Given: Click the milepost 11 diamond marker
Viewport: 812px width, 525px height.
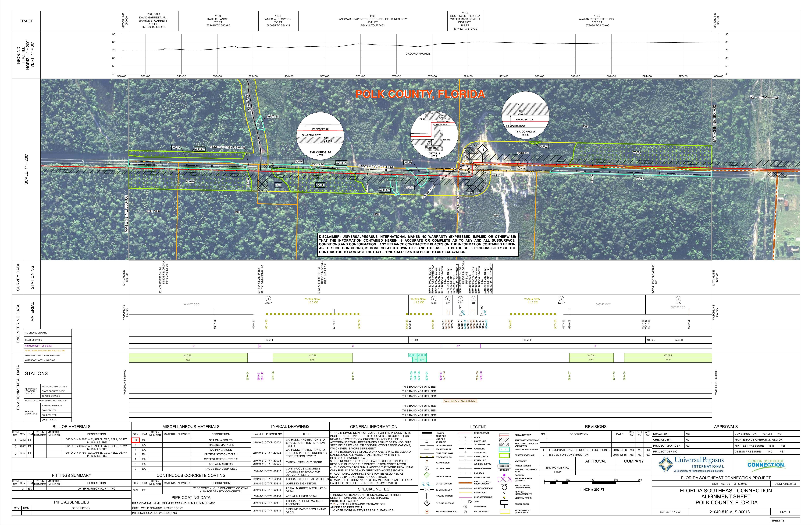Looking at the screenshot, I should pyautogui.click(x=482, y=150).
